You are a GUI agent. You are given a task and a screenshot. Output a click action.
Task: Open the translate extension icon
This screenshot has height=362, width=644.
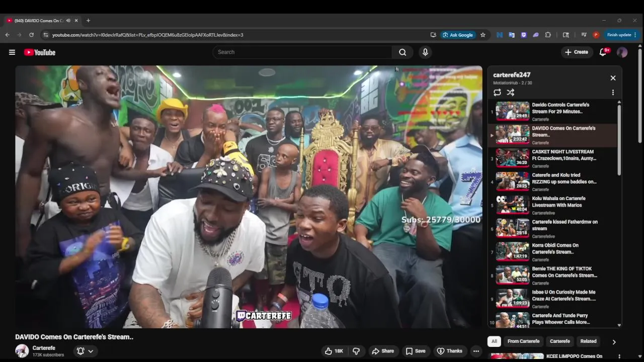512,35
